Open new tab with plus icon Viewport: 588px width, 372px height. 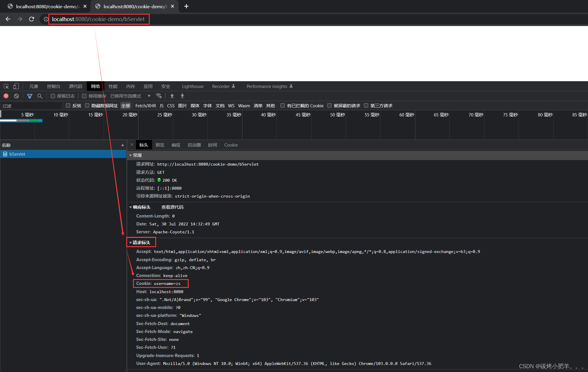tap(186, 6)
